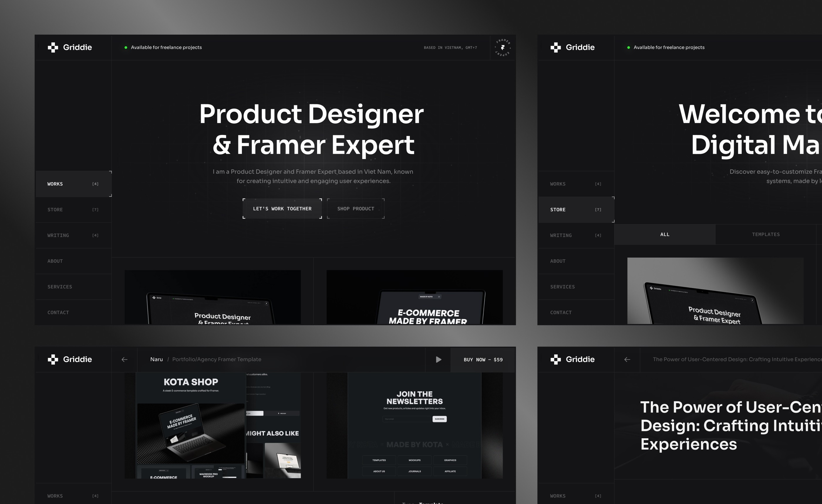Click the Framer Expert badge icon top-right

503,48
